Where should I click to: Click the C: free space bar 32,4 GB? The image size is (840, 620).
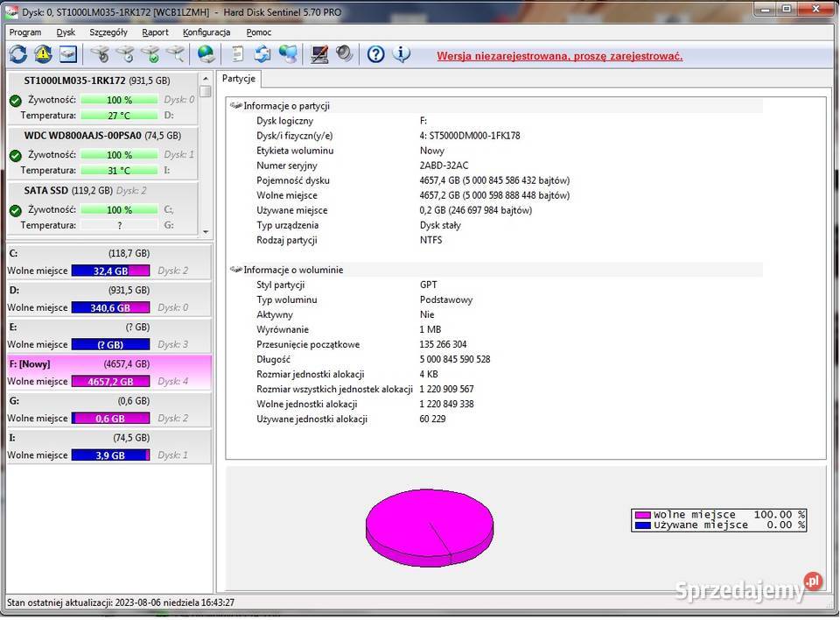click(110, 271)
